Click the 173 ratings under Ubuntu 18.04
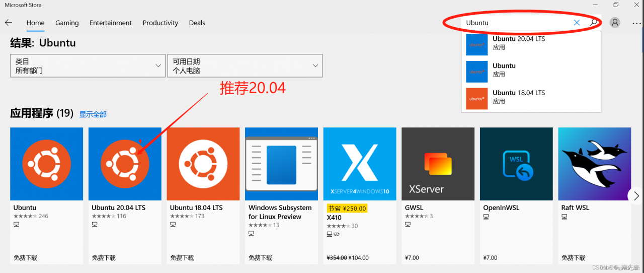 click(200, 216)
